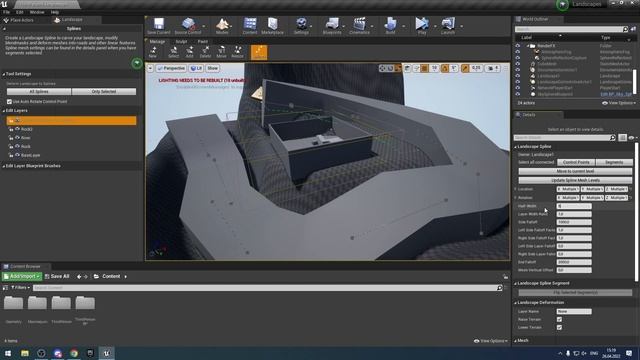640x360 pixels.
Task: Select the landscape New tool
Action: (x=153, y=52)
